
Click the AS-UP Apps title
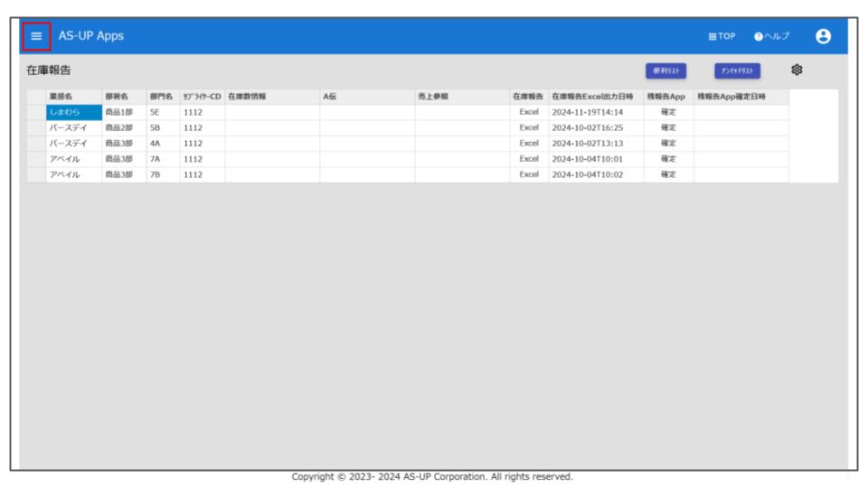coord(91,36)
